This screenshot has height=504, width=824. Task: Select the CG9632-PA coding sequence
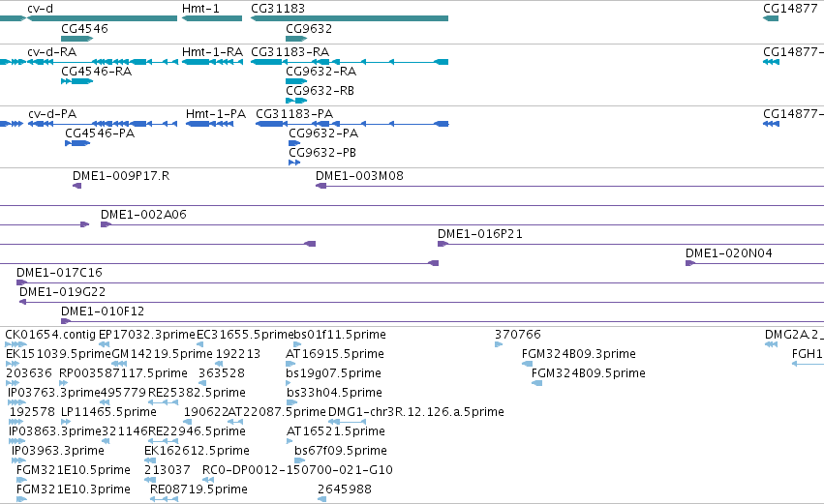tap(294, 143)
